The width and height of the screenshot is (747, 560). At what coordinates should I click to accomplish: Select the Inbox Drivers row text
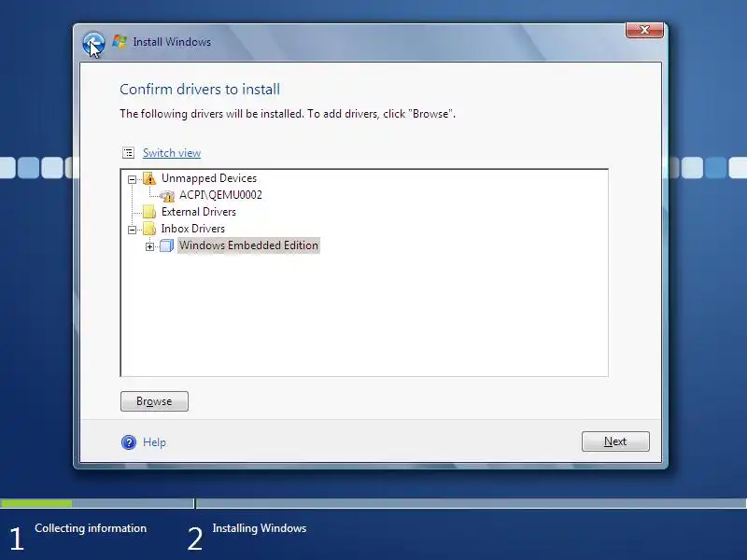tap(193, 229)
